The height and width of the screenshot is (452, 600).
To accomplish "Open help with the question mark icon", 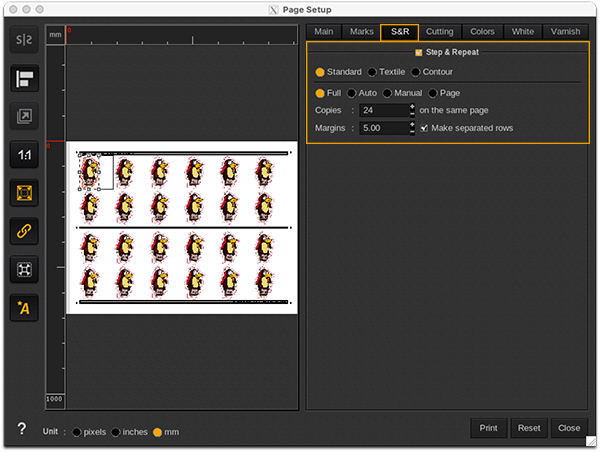I will tap(21, 429).
